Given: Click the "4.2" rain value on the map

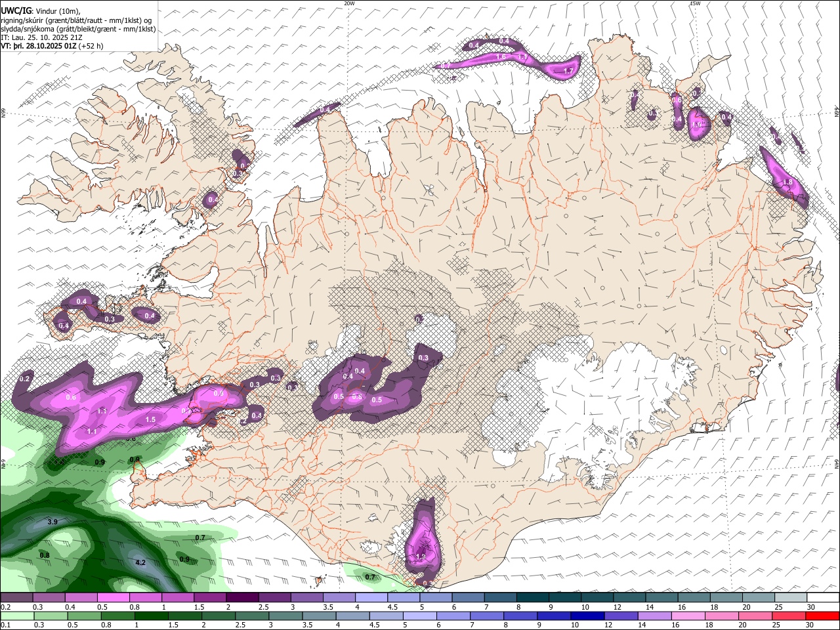Looking at the screenshot, I should (x=140, y=562).
